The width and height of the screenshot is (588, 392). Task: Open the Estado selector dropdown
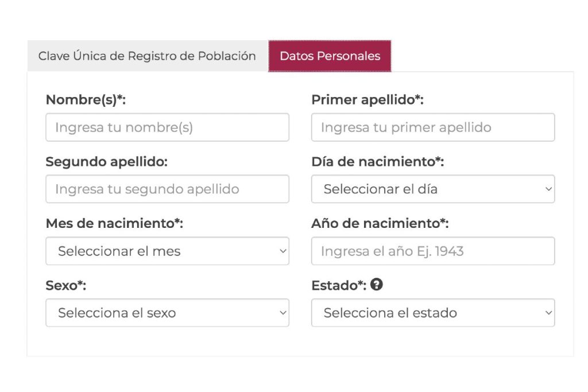coord(432,313)
